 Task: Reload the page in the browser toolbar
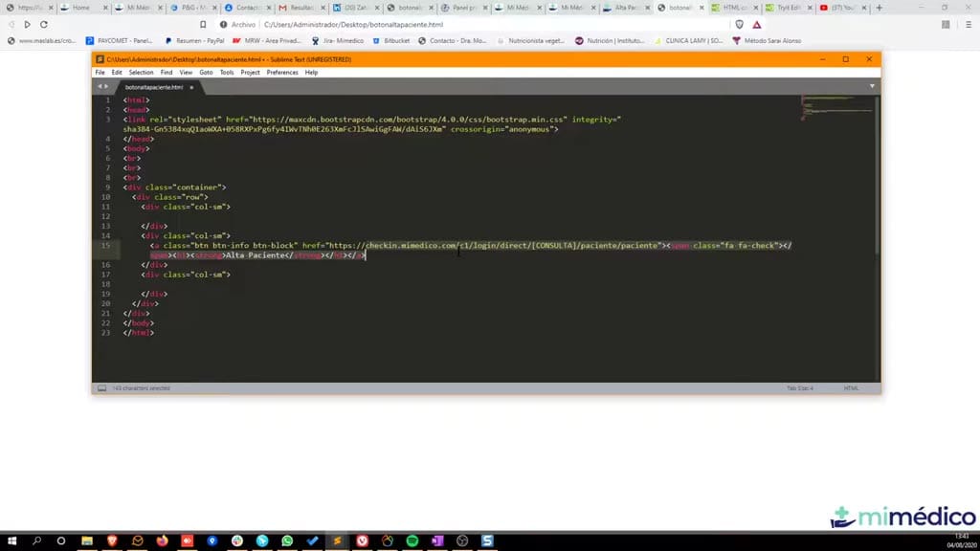coord(44,24)
